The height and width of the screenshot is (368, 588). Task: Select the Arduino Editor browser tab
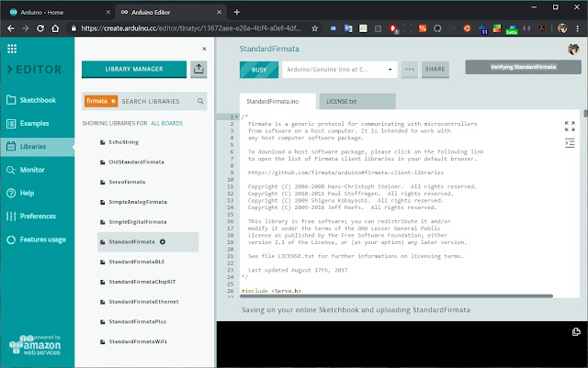click(x=171, y=12)
